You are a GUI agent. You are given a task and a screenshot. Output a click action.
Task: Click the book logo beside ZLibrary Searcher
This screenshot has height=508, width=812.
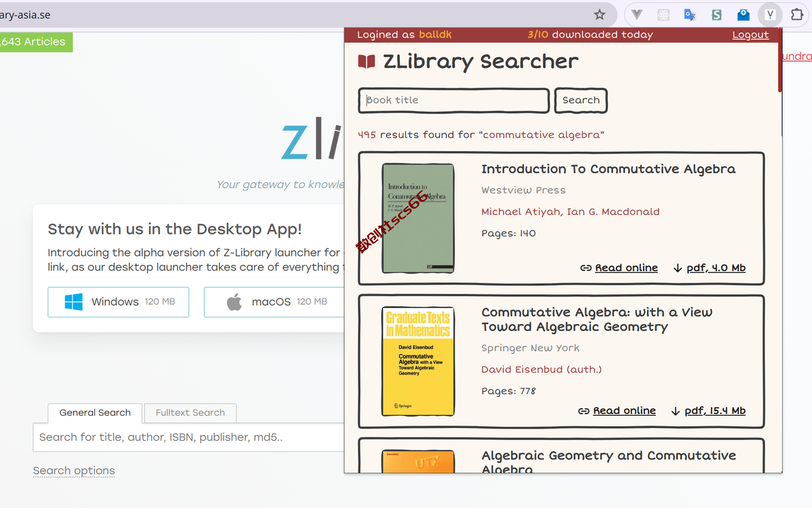[367, 62]
